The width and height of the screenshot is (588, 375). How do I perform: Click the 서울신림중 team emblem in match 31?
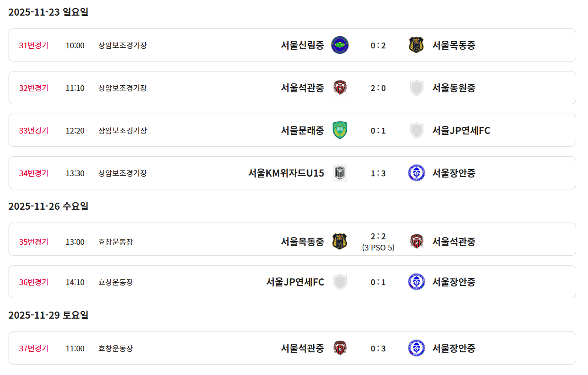[340, 45]
